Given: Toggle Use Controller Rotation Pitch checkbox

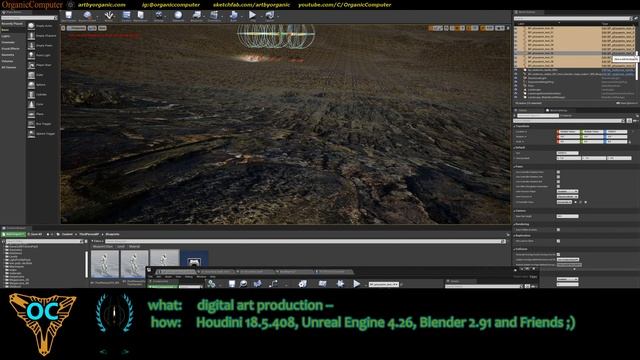Looking at the screenshot, I should (558, 172).
